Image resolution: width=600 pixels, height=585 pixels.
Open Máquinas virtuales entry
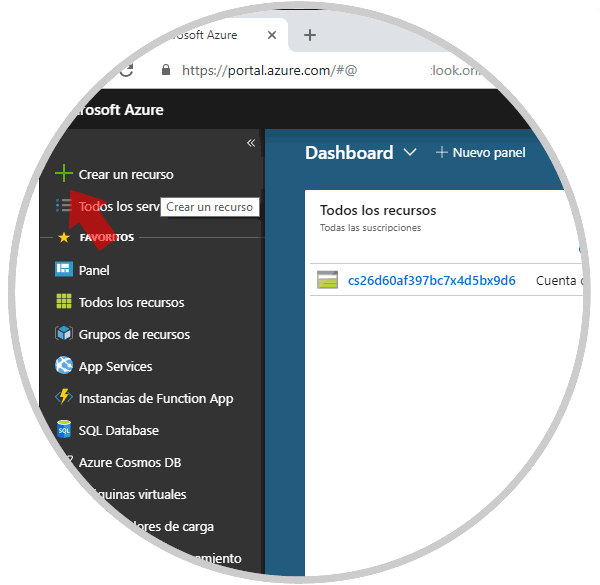click(140, 495)
